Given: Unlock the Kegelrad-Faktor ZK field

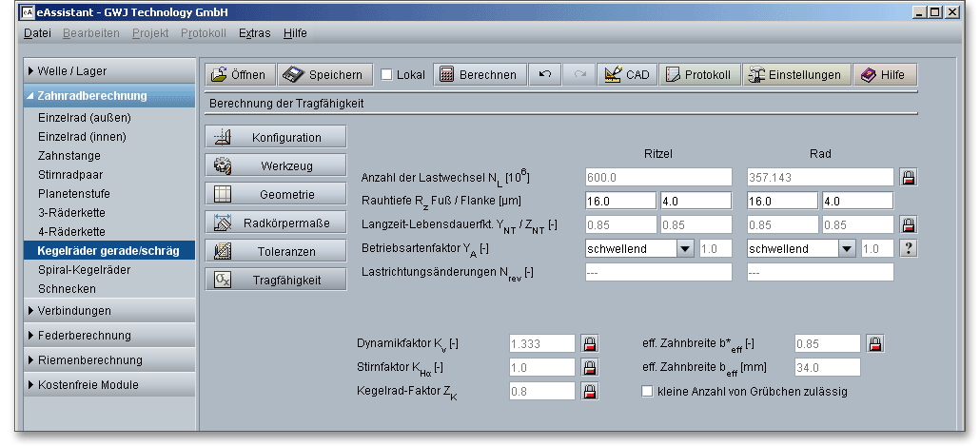Looking at the screenshot, I should click(x=589, y=391).
